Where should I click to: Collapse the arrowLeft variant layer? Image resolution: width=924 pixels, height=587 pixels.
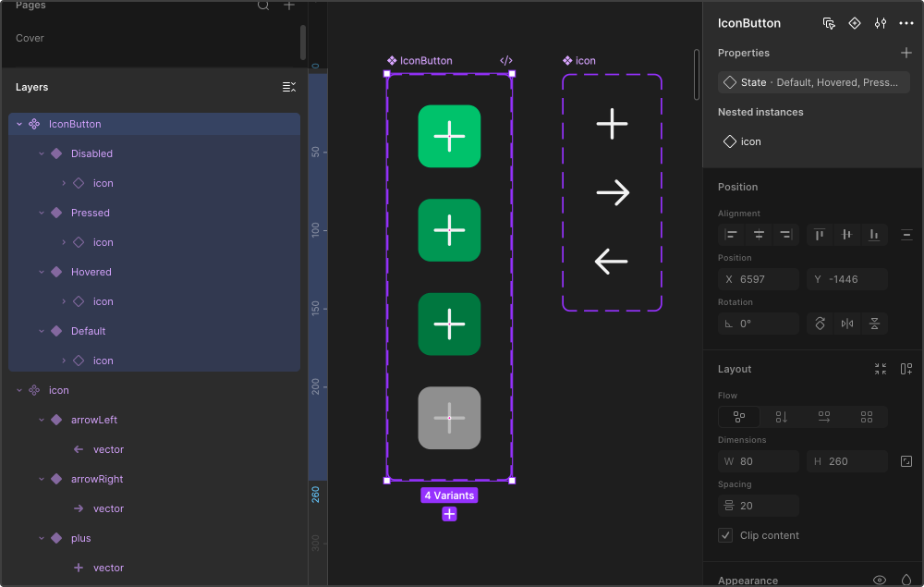click(42, 420)
